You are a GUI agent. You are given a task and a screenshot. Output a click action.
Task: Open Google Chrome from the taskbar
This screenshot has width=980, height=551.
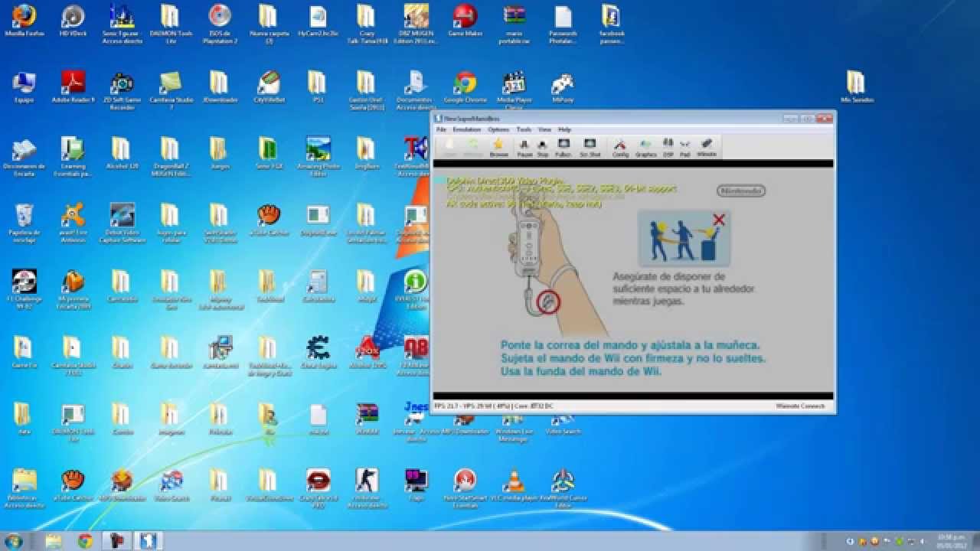[x=85, y=541]
